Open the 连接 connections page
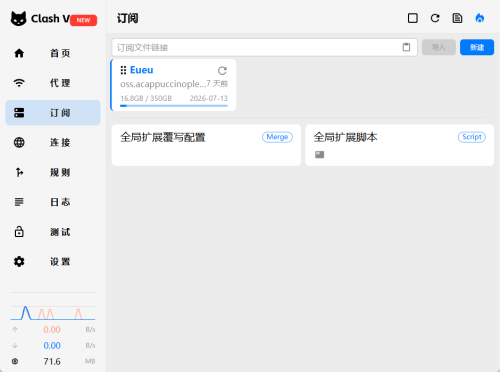500x372 pixels. (x=53, y=143)
